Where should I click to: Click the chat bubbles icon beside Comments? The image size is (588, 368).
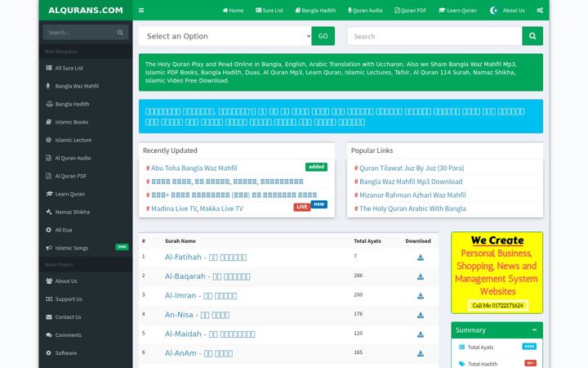[x=49, y=335]
